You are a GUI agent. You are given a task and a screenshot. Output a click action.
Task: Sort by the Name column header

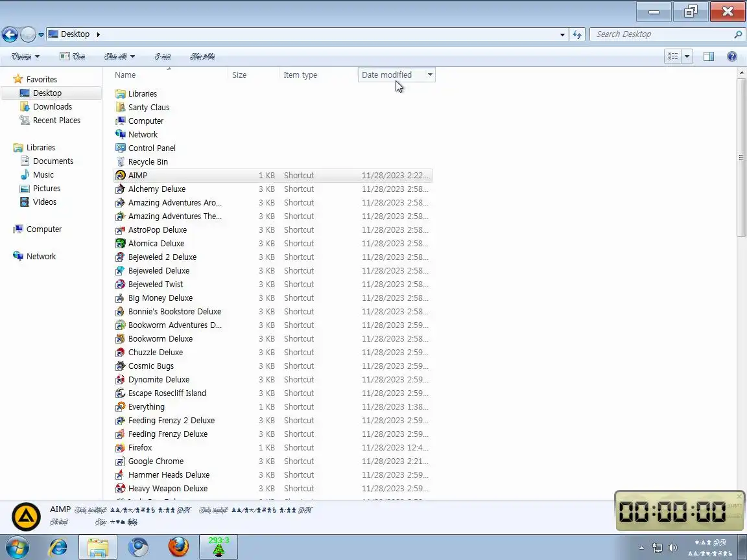(170, 75)
